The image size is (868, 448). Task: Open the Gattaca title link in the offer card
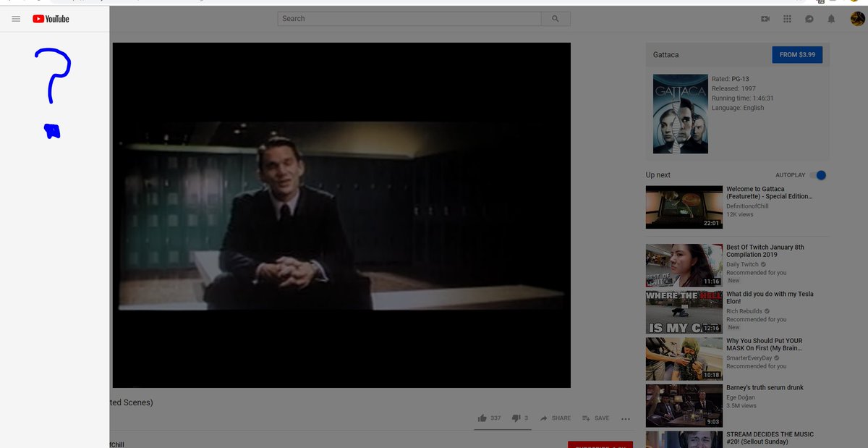pyautogui.click(x=666, y=55)
